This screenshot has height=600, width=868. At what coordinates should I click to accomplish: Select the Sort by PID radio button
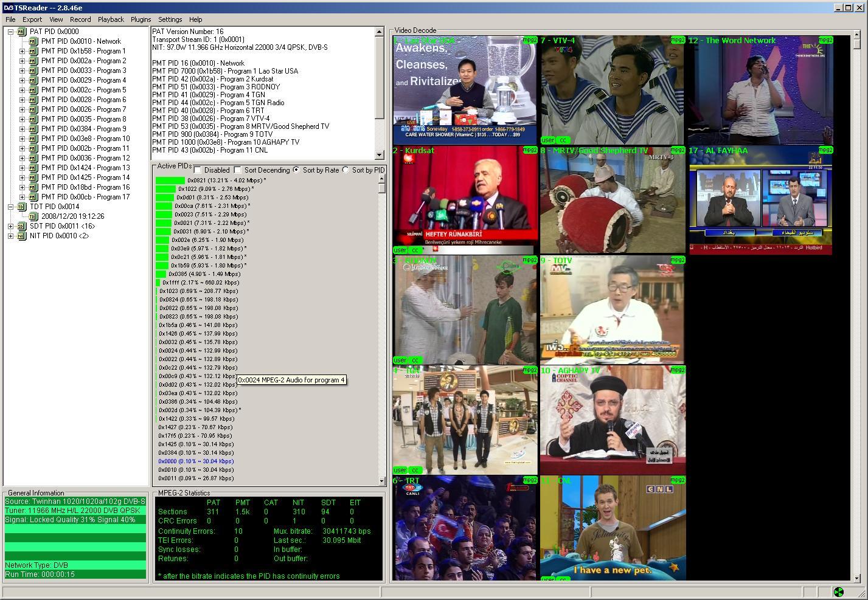pos(345,170)
